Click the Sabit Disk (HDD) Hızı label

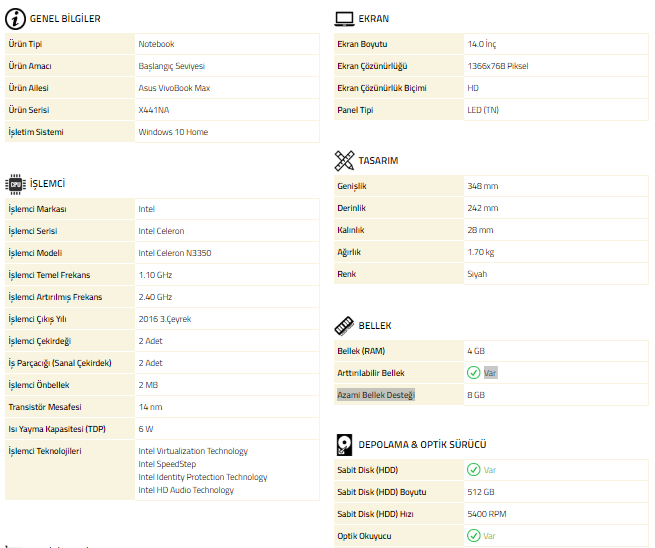click(x=375, y=514)
